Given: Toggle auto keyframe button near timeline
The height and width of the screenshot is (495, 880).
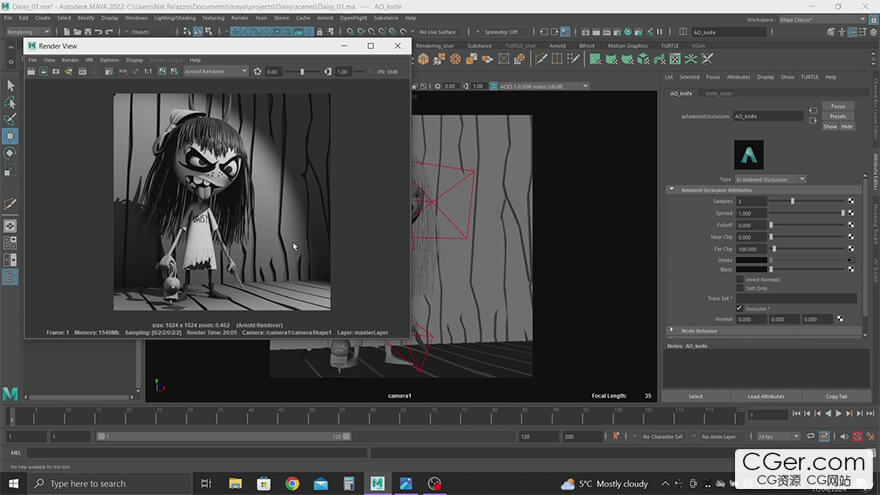Looking at the screenshot, I should point(857,436).
